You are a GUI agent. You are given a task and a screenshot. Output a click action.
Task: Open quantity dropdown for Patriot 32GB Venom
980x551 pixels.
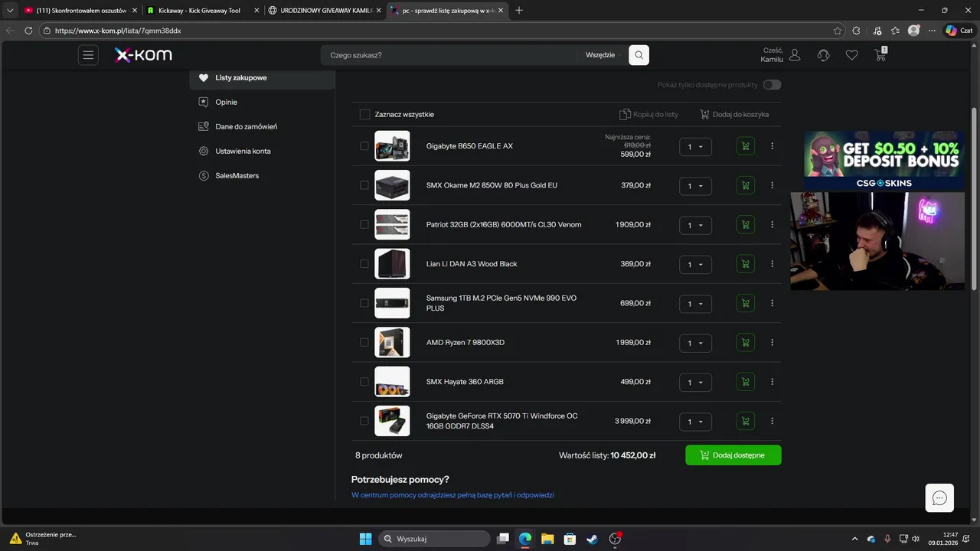point(695,226)
